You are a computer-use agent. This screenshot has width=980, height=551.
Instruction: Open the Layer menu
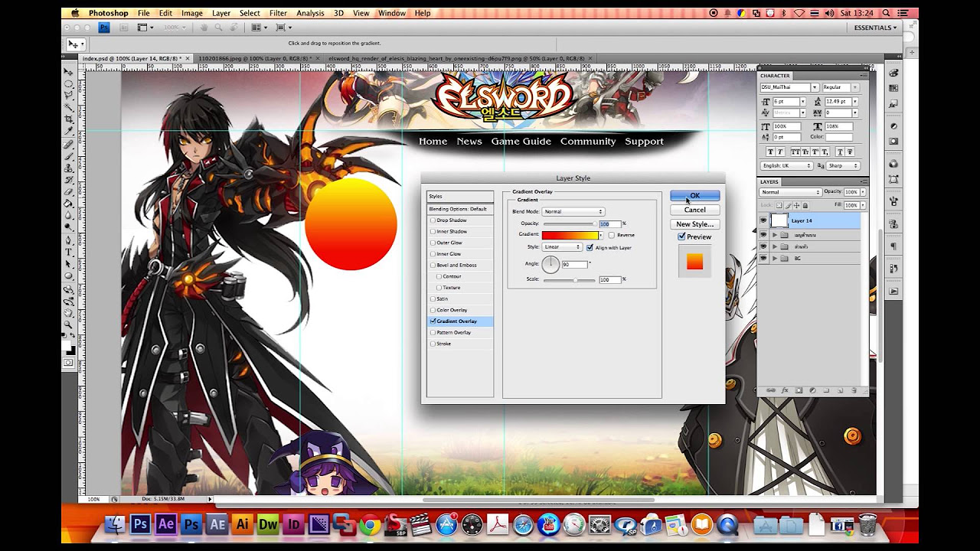point(221,13)
